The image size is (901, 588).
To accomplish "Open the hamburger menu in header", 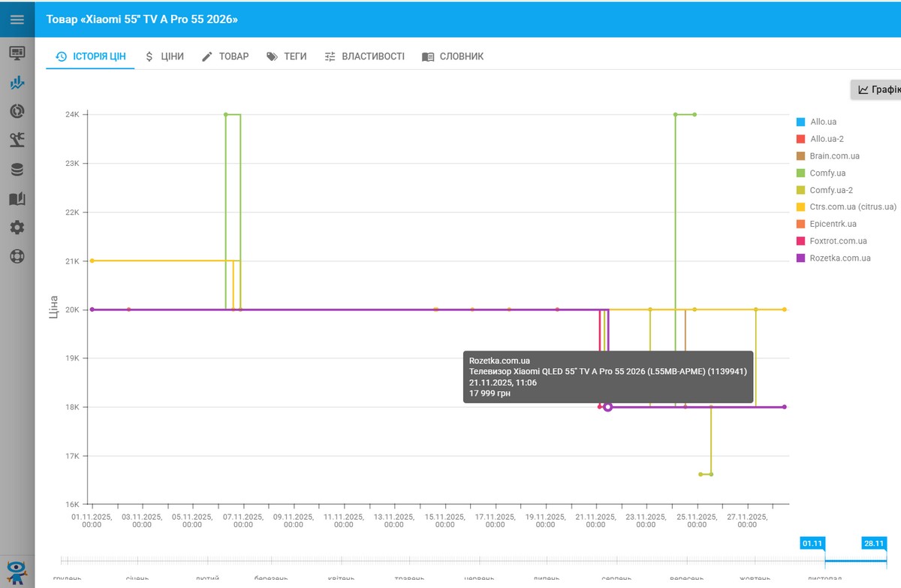I will point(17,20).
